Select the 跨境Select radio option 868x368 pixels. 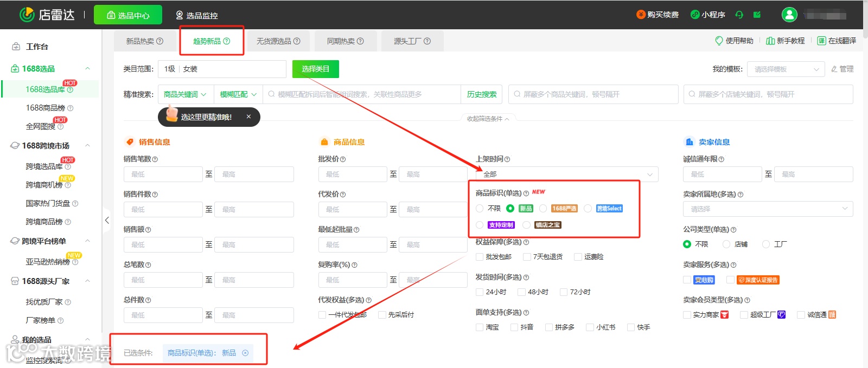point(588,209)
